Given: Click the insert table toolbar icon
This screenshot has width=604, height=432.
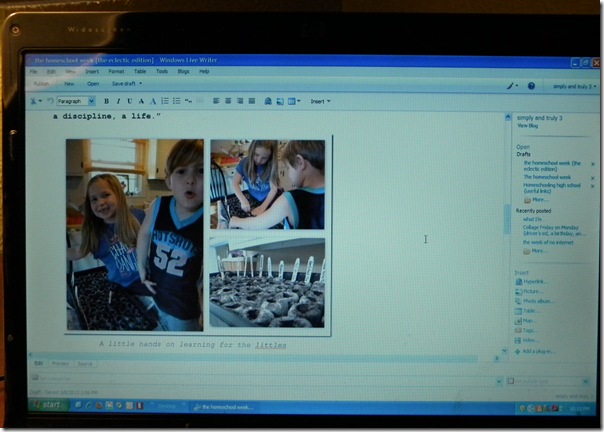Looking at the screenshot, I should [292, 101].
